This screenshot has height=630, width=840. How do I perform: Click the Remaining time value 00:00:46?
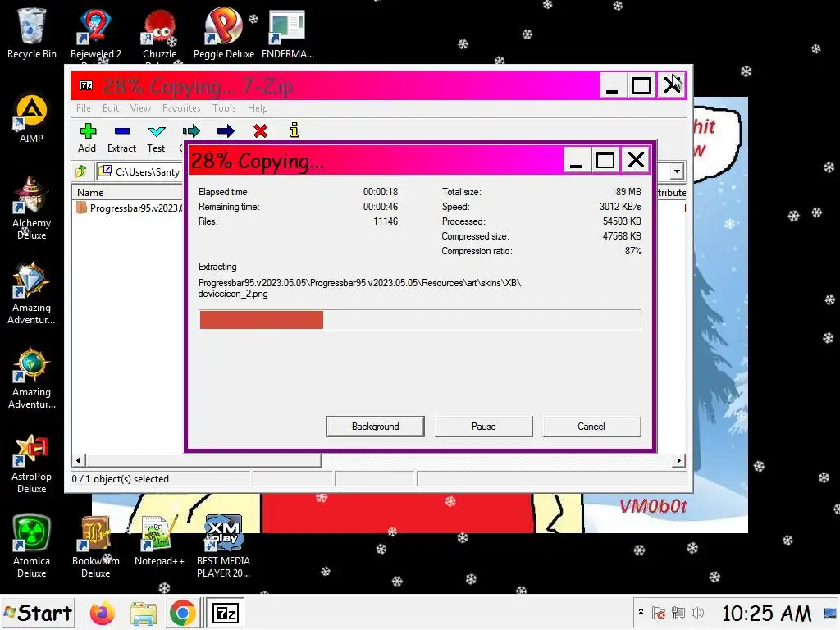(x=381, y=207)
